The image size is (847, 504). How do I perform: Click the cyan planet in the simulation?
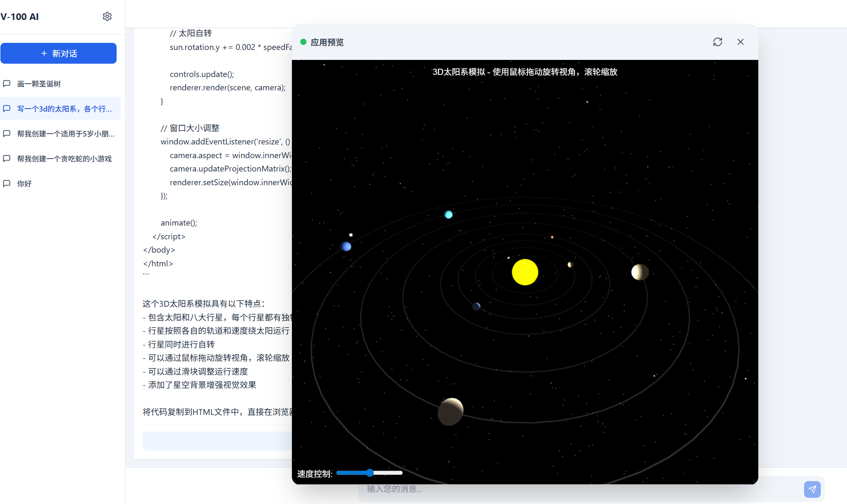click(448, 214)
